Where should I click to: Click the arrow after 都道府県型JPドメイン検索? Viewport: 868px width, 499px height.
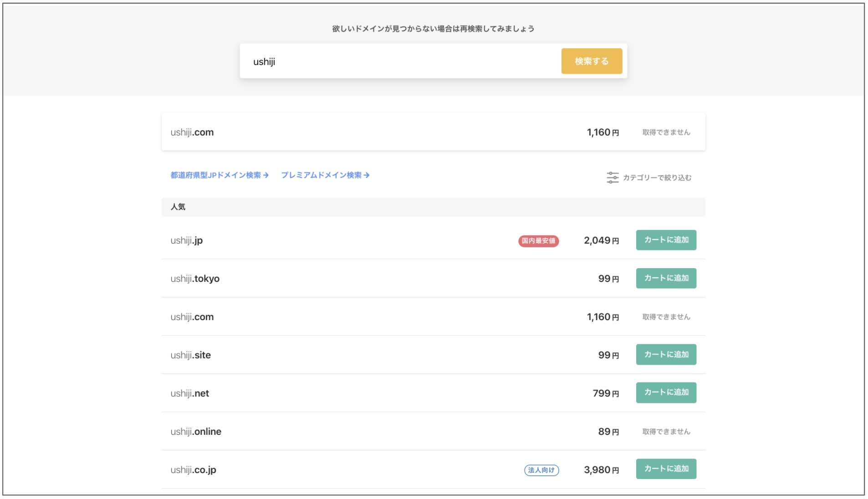[x=266, y=175]
